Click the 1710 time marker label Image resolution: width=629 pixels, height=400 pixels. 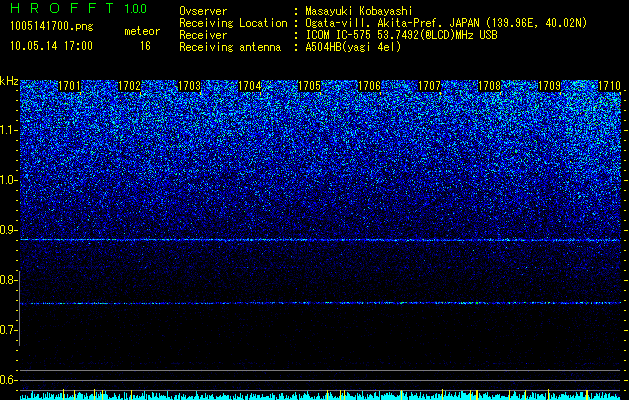click(609, 86)
